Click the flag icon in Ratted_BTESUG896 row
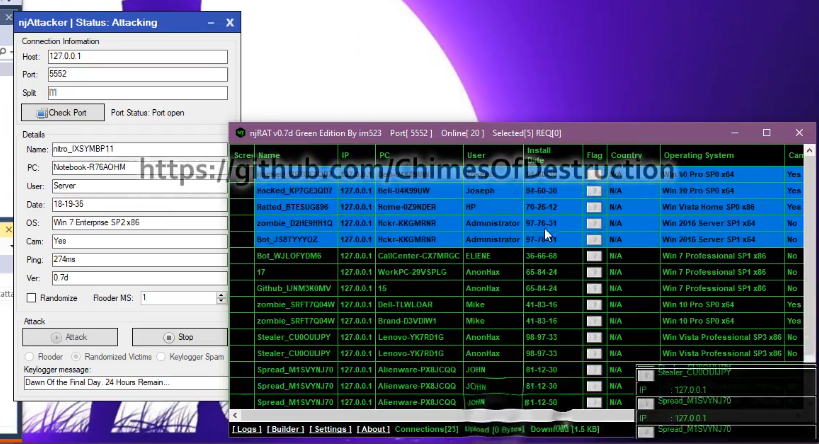The height and width of the screenshot is (444, 819). [x=594, y=207]
